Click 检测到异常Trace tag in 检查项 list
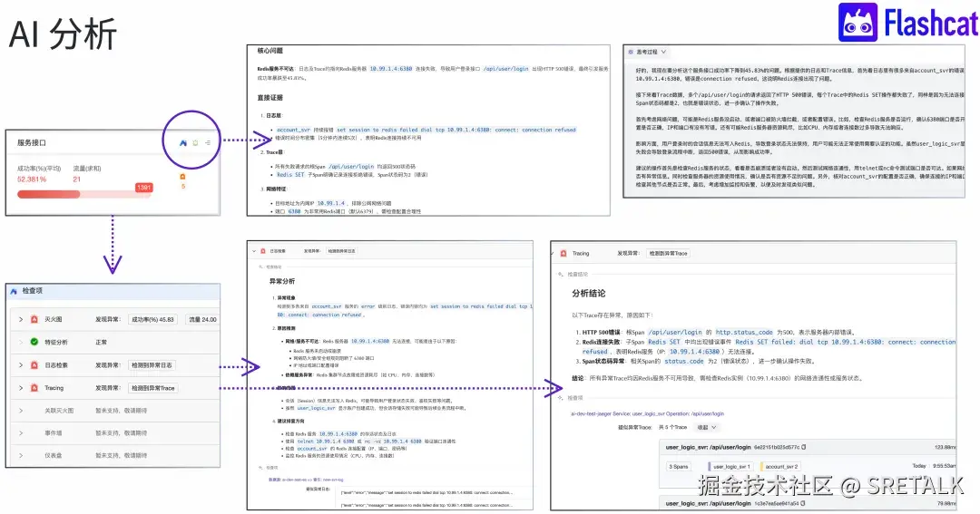980x514 pixels. coord(153,388)
